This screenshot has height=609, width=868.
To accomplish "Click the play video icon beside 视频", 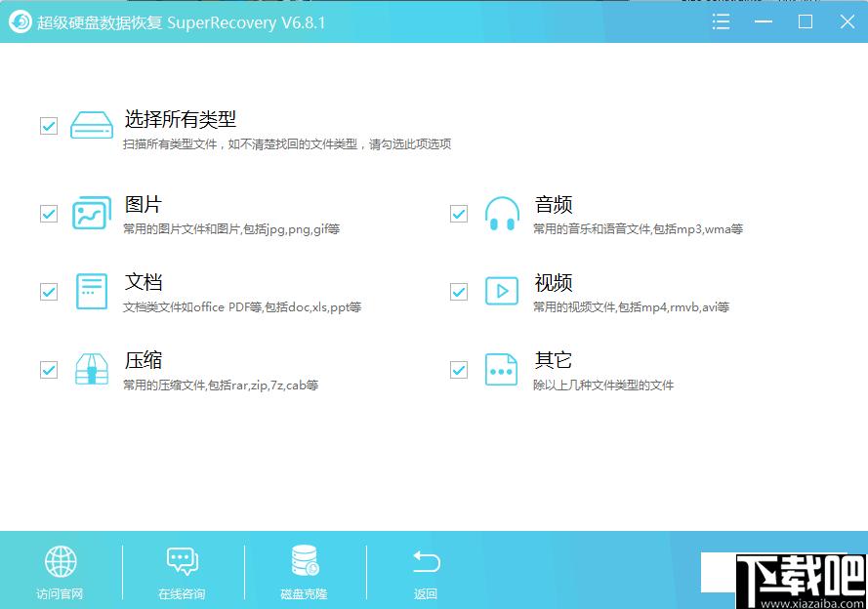I will pos(502,291).
